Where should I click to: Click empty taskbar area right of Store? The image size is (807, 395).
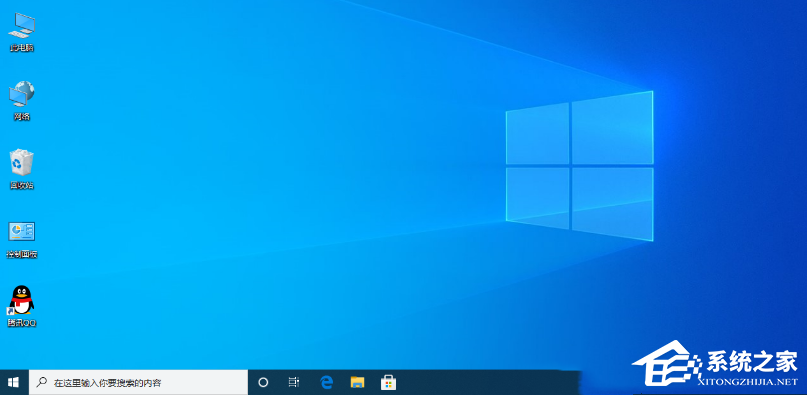(489, 382)
